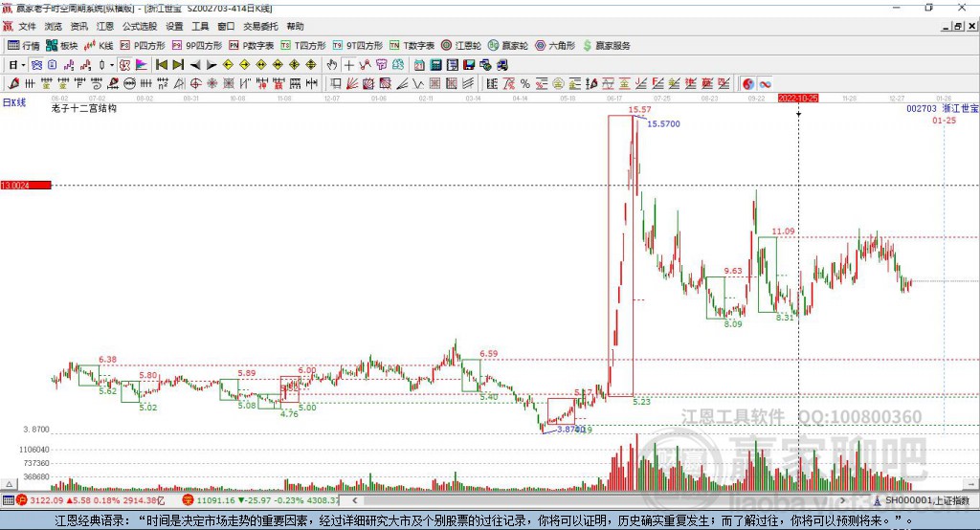Image resolution: width=980 pixels, height=530 pixels.
Task: Switch to K线 candlestick chart
Action: click(99, 46)
